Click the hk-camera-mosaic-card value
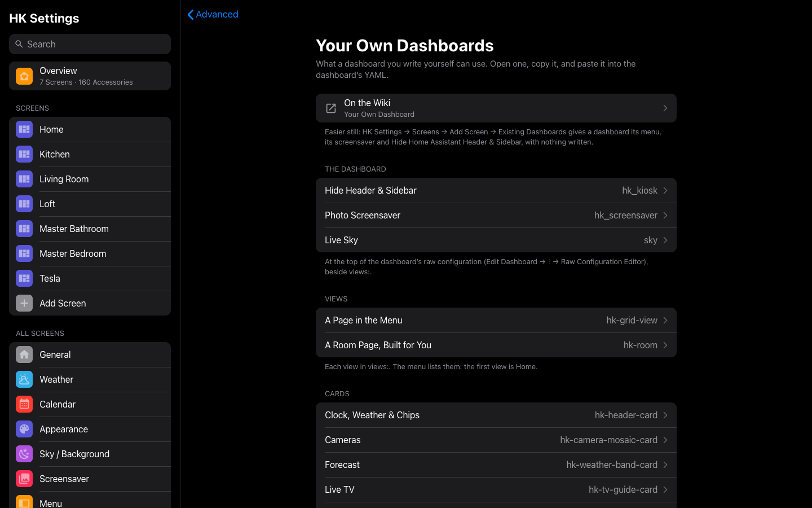812x508 pixels. tap(608, 440)
